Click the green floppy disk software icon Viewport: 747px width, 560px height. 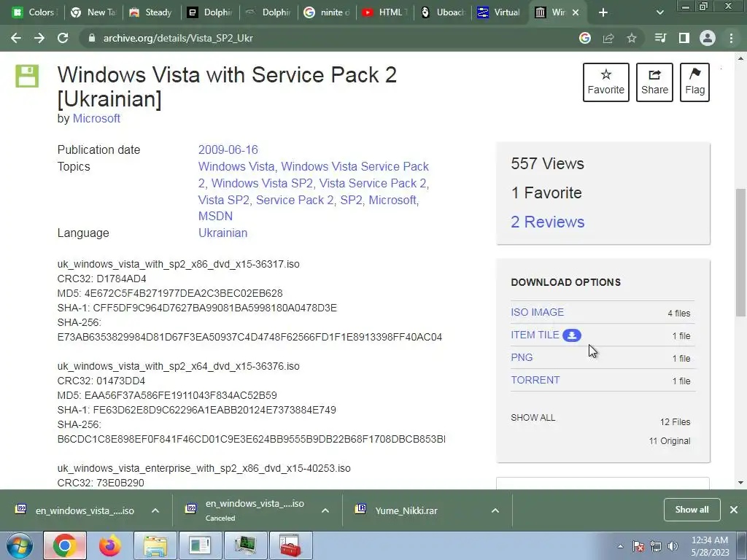[27, 76]
